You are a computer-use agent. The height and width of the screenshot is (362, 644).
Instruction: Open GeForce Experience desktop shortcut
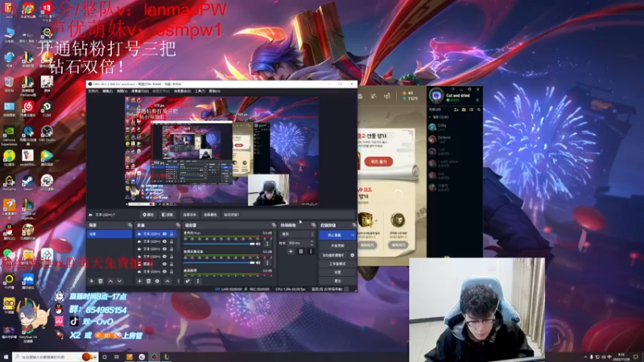coord(9,135)
